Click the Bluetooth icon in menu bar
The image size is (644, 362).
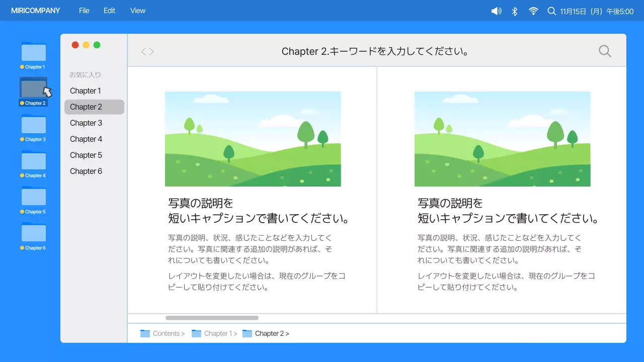tap(514, 11)
